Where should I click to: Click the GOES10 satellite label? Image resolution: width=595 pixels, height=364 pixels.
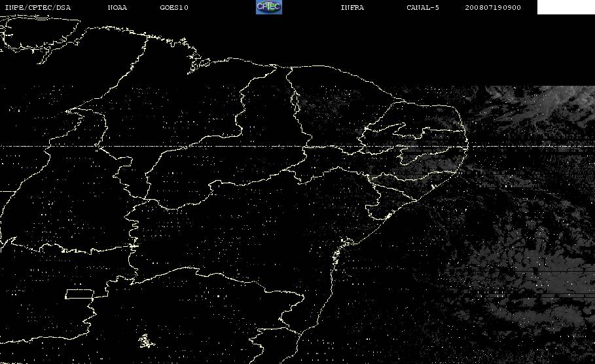pyautogui.click(x=174, y=8)
